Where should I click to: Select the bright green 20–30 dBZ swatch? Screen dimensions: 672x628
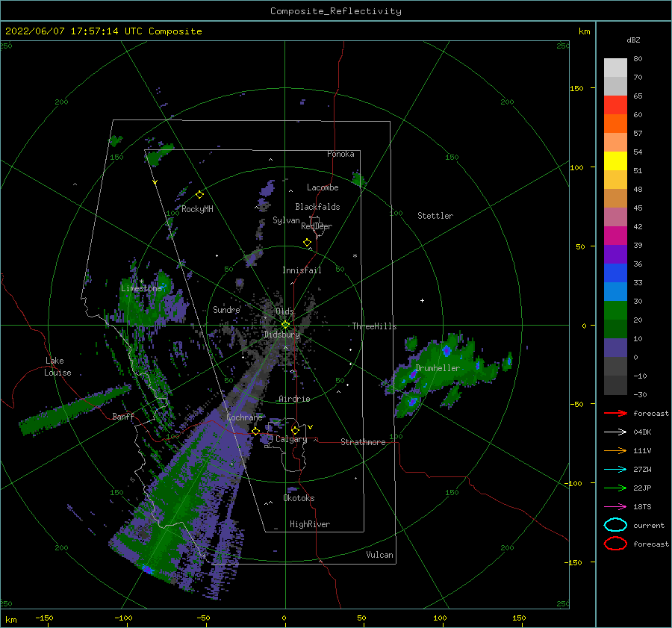click(x=615, y=311)
